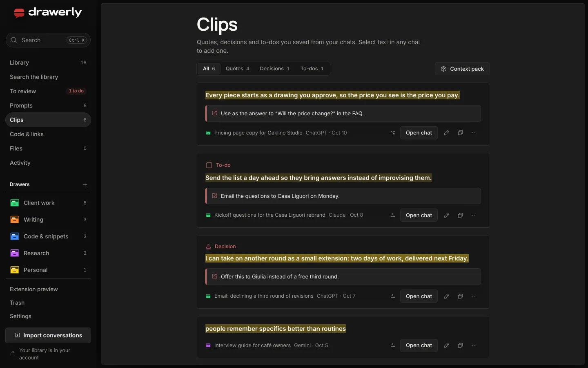Click the sliders icon on the café interview clip
This screenshot has width=588, height=368.
point(393,346)
